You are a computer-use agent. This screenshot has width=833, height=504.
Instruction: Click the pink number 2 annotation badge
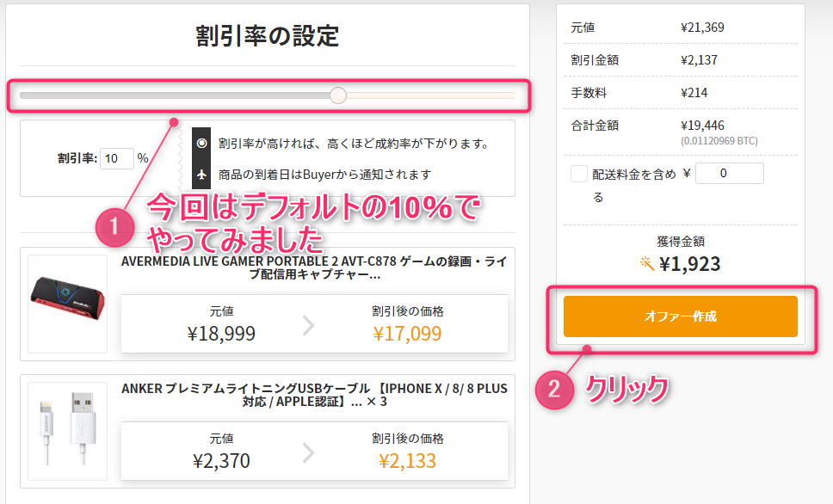(554, 390)
